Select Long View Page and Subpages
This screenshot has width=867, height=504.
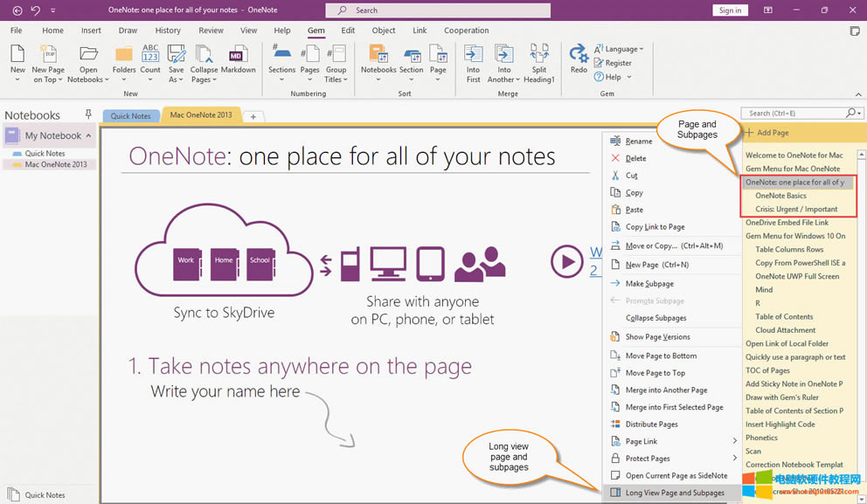674,493
